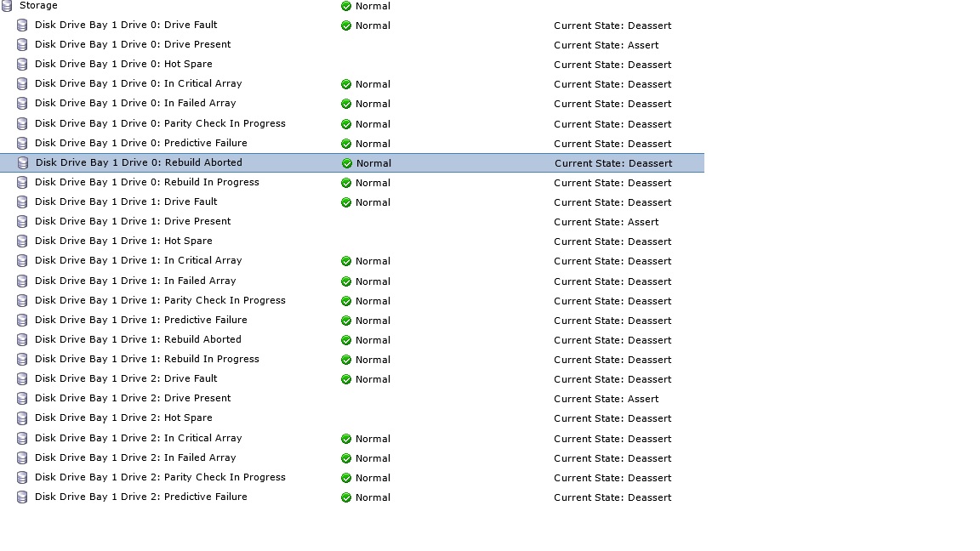Click the Normal status icon for Drive 0 Predictive Failure
Image resolution: width=980 pixels, height=551 pixels.
point(345,143)
